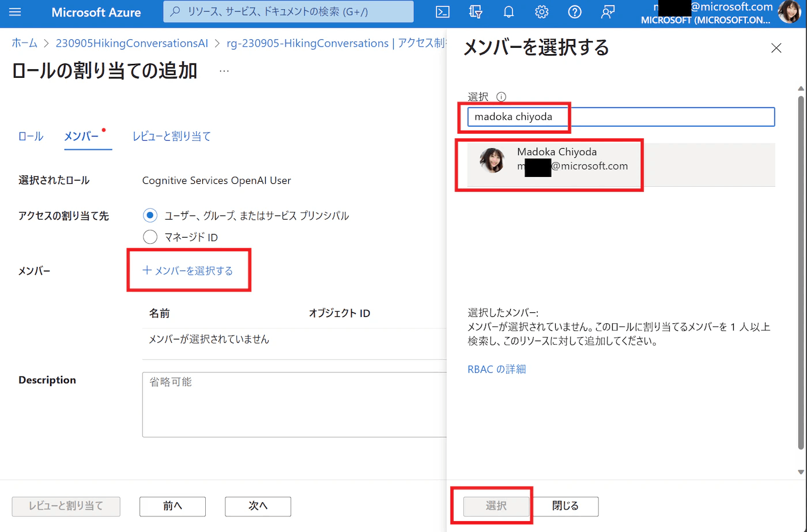This screenshot has height=532, width=807.
Task: Click the account avatar in top bar
Action: [x=789, y=12]
